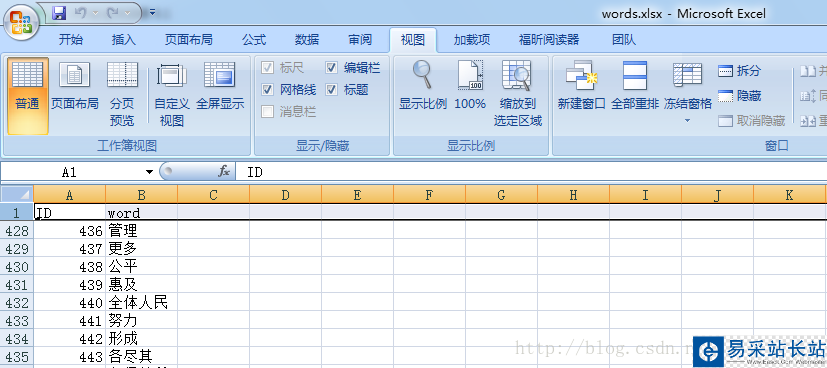Open the 页面布局 ribbon tab
This screenshot has height=368, width=827.
pyautogui.click(x=189, y=40)
